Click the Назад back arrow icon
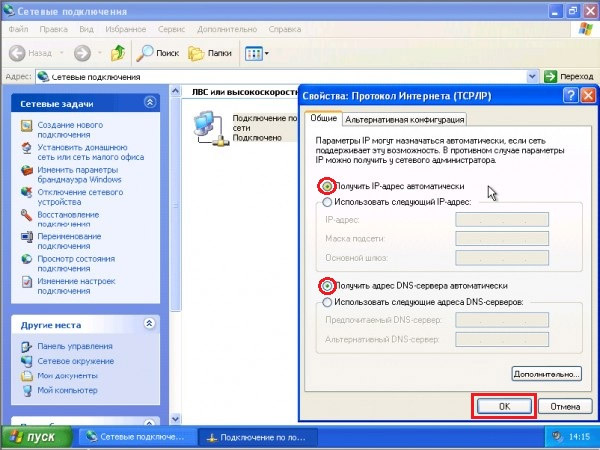This screenshot has width=600, height=450. point(17,52)
